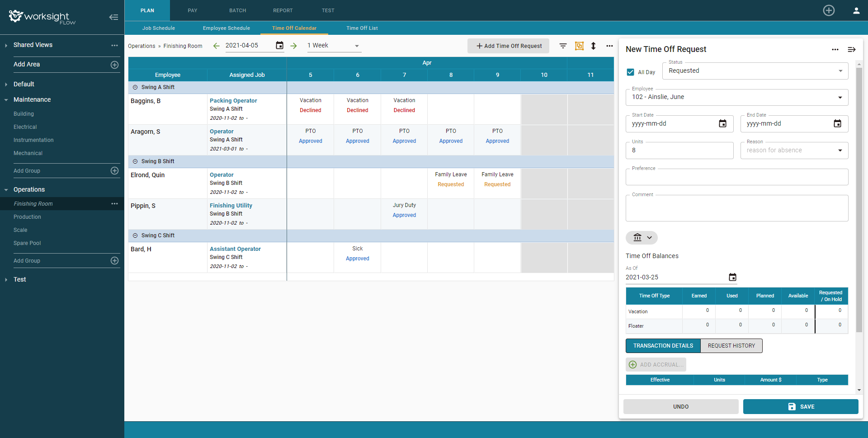Expand the Shared Views section
Image resolution: width=868 pixels, height=438 pixels.
[6, 45]
